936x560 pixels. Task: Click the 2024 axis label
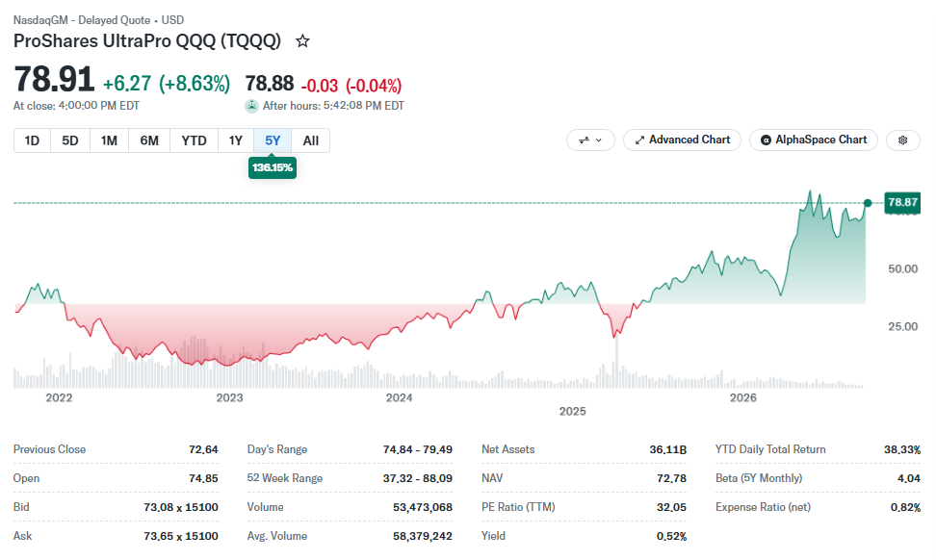tap(399, 397)
